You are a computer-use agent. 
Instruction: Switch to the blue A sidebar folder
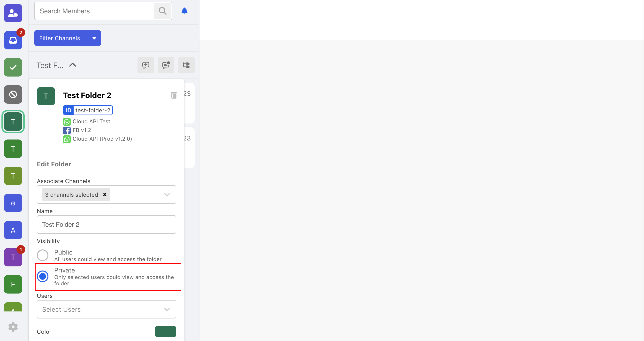[13, 230]
